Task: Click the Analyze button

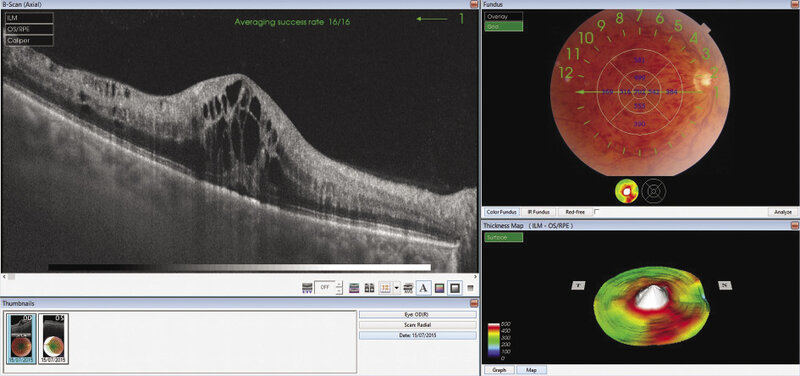Action: pyautogui.click(x=783, y=212)
